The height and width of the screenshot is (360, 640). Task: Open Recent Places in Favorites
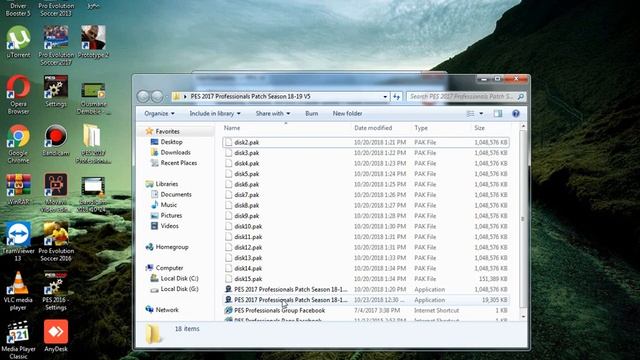174,163
